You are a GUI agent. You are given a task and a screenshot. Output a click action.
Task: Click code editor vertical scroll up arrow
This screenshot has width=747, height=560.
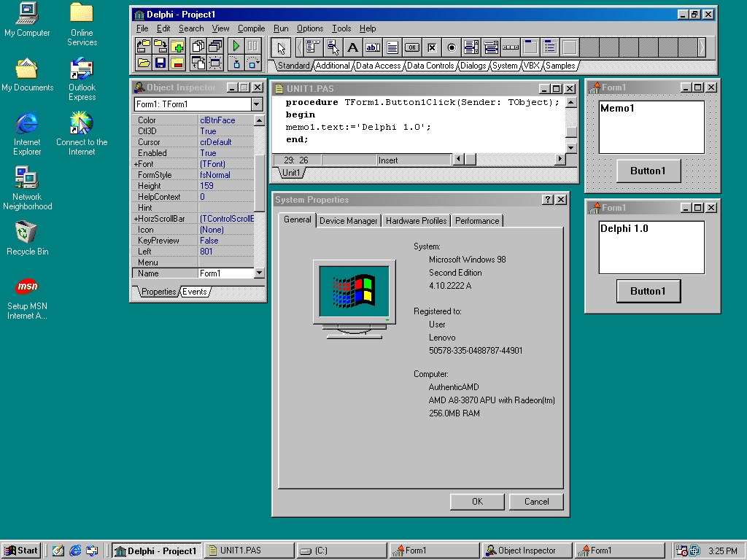[x=571, y=102]
